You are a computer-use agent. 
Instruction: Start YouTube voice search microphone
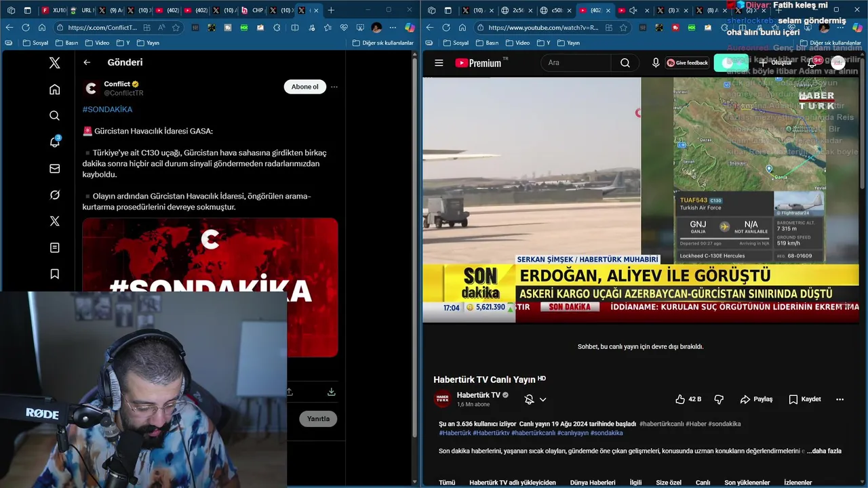pyautogui.click(x=656, y=63)
